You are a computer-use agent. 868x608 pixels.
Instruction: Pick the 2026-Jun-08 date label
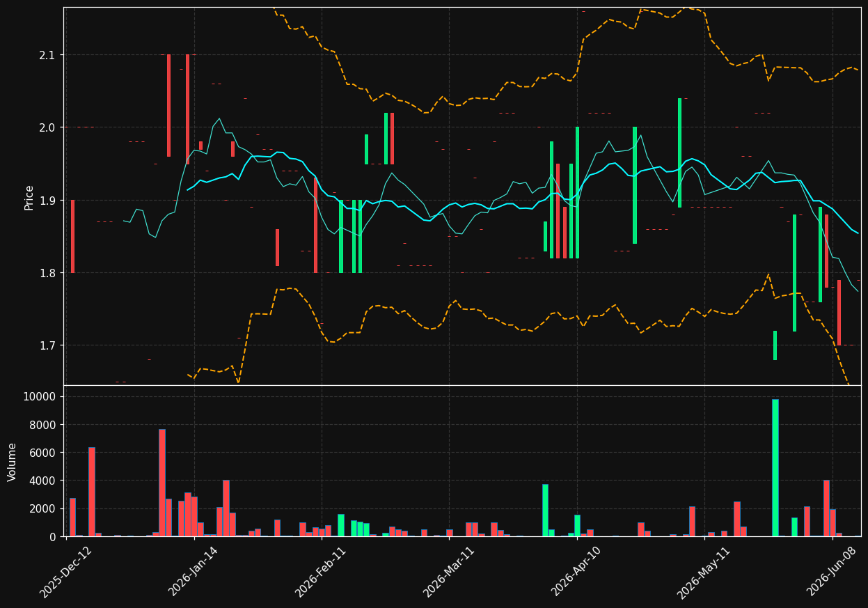tap(832, 572)
